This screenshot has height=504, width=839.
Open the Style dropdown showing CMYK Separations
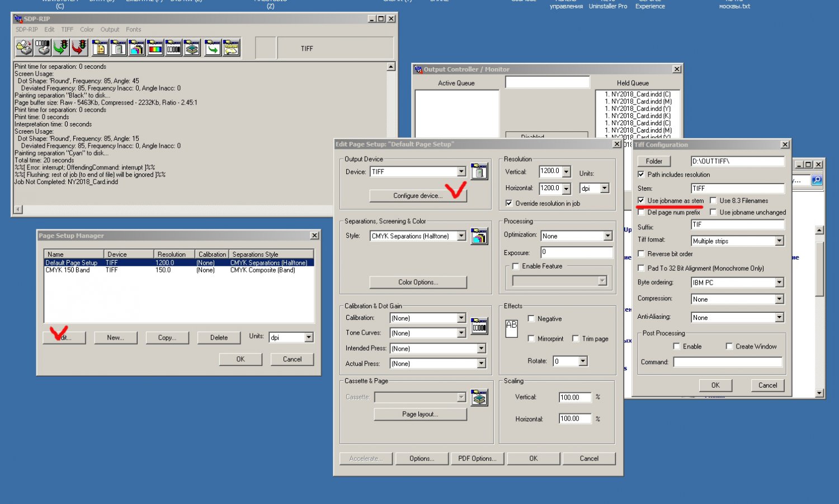coord(461,236)
